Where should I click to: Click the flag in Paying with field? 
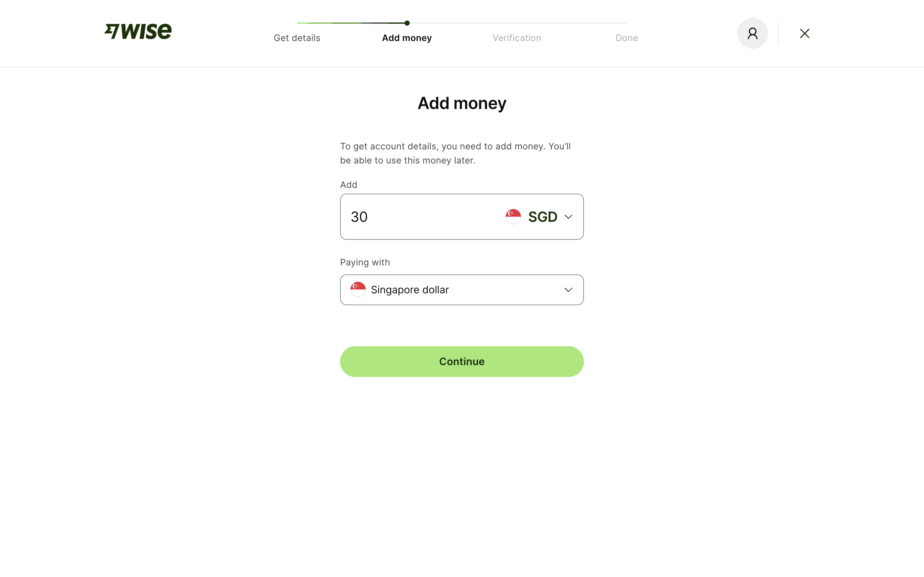[x=358, y=290]
